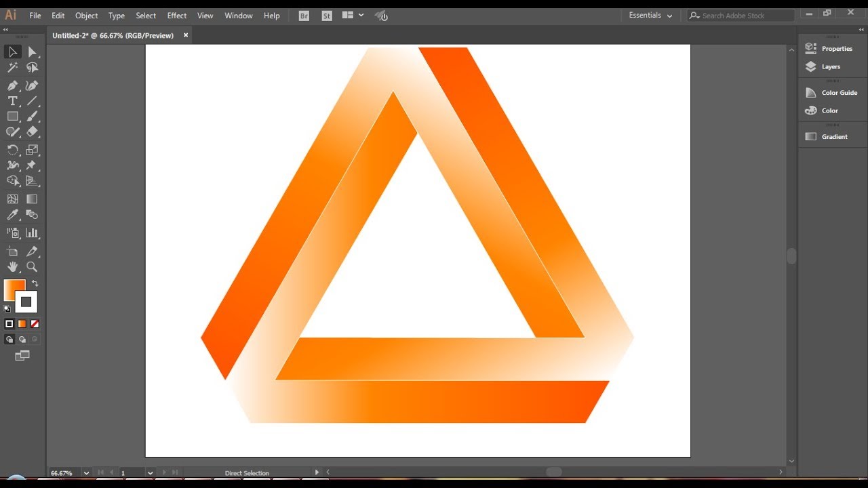Set paint mode to Gradient

[x=22, y=324]
